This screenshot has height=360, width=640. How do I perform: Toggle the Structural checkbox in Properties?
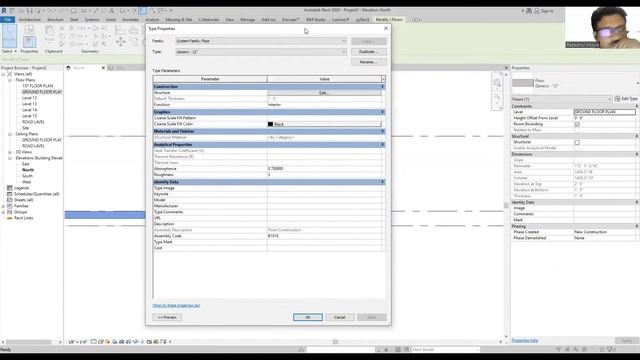click(x=577, y=142)
